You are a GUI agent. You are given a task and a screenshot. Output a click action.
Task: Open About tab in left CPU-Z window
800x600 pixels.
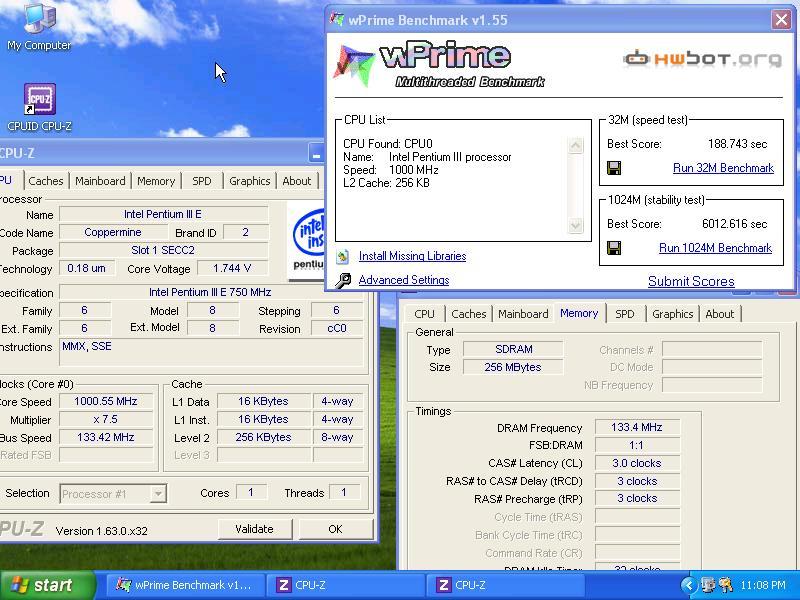[x=296, y=181]
